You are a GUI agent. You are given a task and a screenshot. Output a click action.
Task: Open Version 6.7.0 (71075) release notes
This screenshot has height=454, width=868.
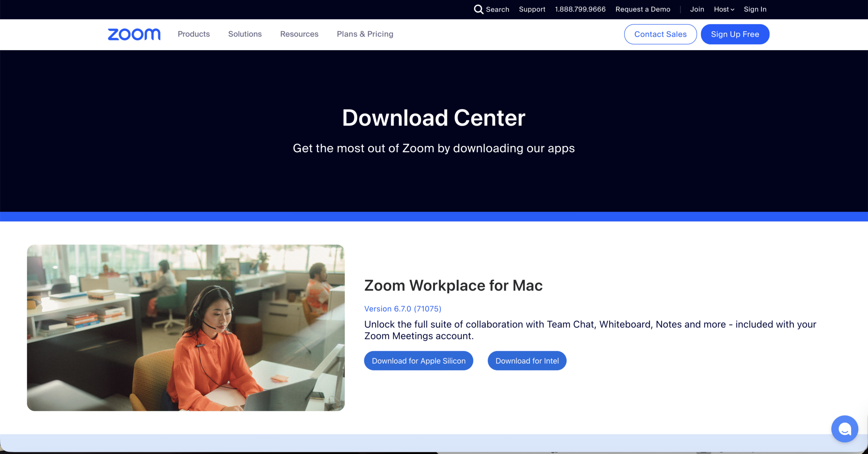[403, 309]
